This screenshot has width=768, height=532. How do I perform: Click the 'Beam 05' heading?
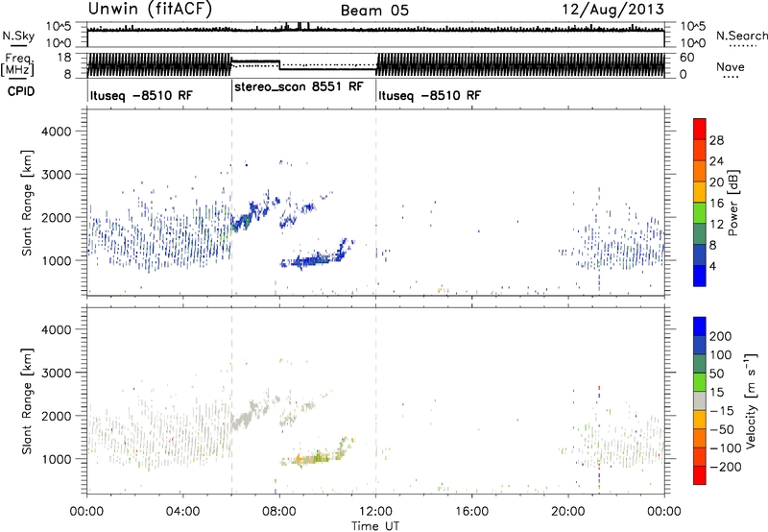click(374, 11)
